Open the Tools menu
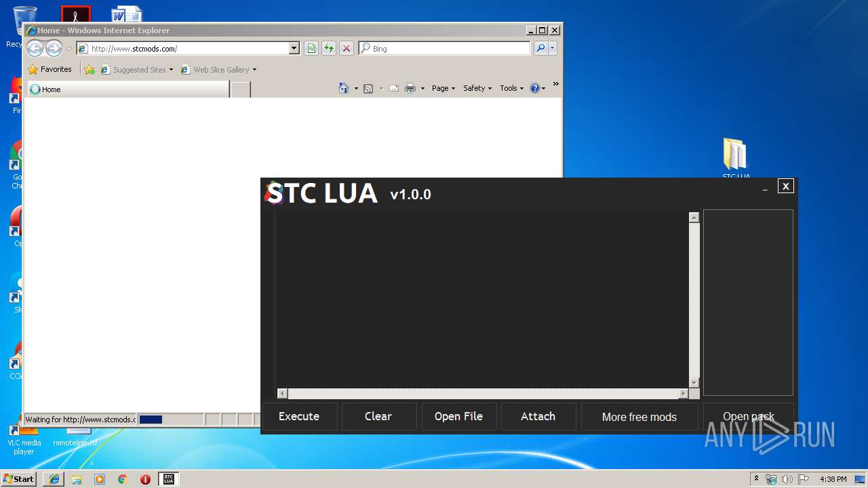Screen dimensions: 868x488 512,88
